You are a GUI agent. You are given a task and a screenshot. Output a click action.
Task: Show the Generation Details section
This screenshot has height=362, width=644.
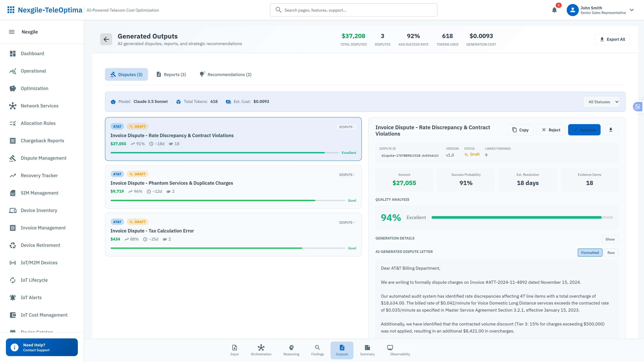click(610, 239)
